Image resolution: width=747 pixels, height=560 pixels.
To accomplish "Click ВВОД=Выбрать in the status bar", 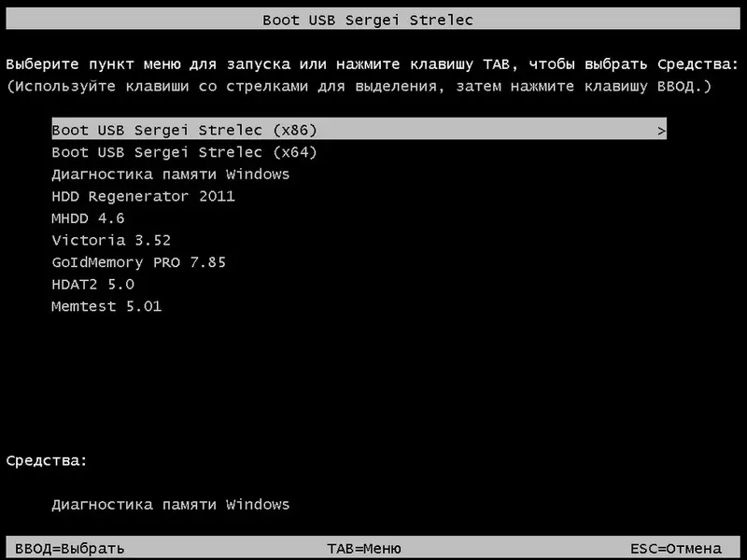I will coord(65,550).
